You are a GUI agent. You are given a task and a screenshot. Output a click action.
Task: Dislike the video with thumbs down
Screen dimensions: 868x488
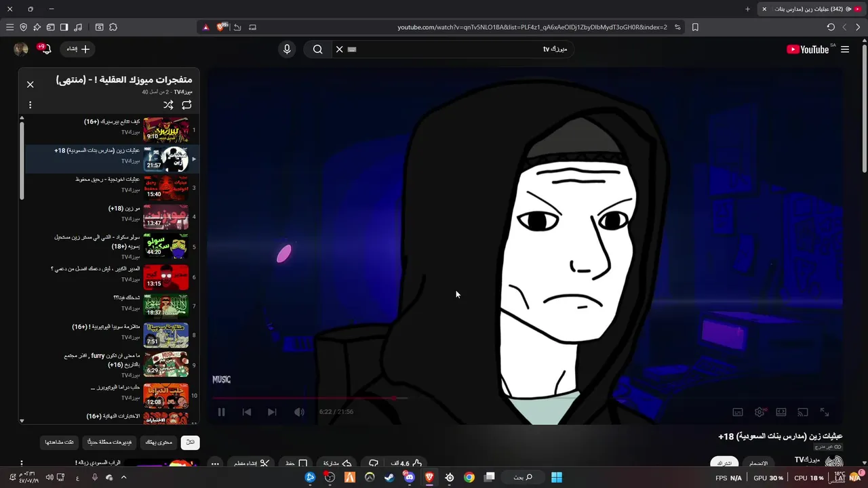pos(373,464)
